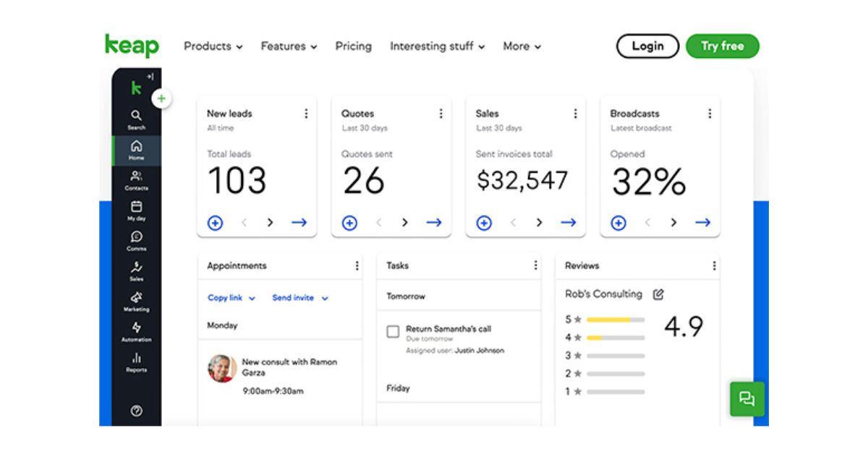This screenshot has width=868, height=452.
Task: Add a quote with the plus icon
Action: pyautogui.click(x=349, y=223)
